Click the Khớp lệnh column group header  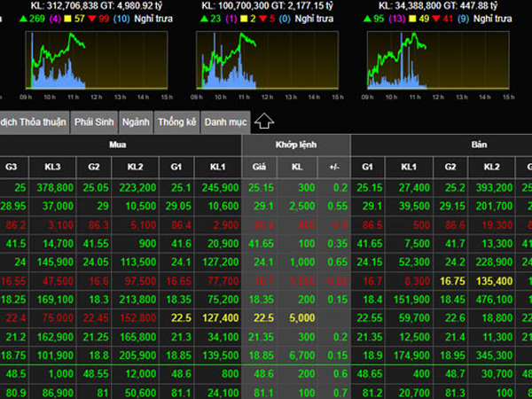pyautogui.click(x=296, y=145)
